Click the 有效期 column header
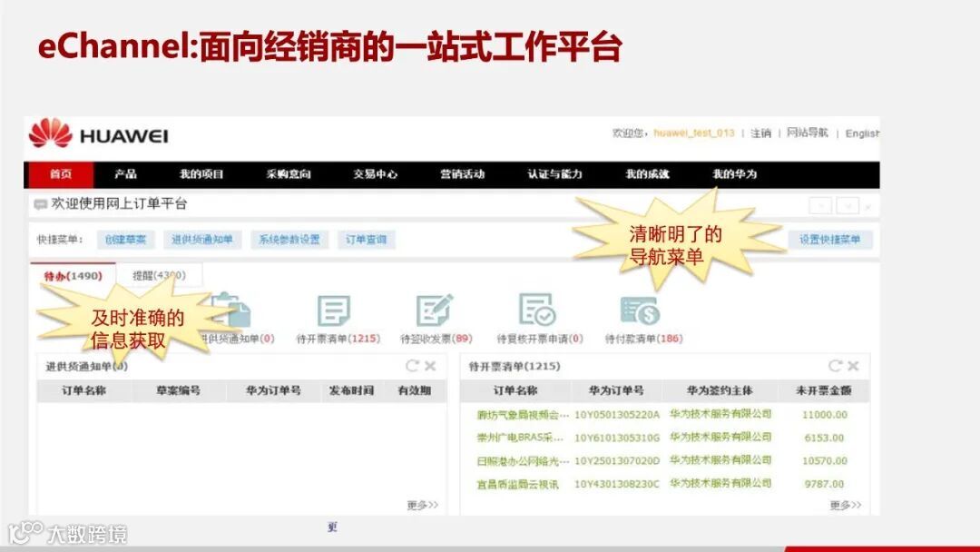Screen dimensions: 980x552 point(415,390)
